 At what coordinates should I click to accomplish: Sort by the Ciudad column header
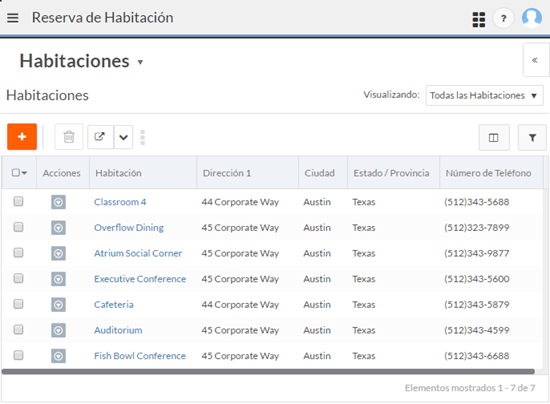pyautogui.click(x=319, y=173)
